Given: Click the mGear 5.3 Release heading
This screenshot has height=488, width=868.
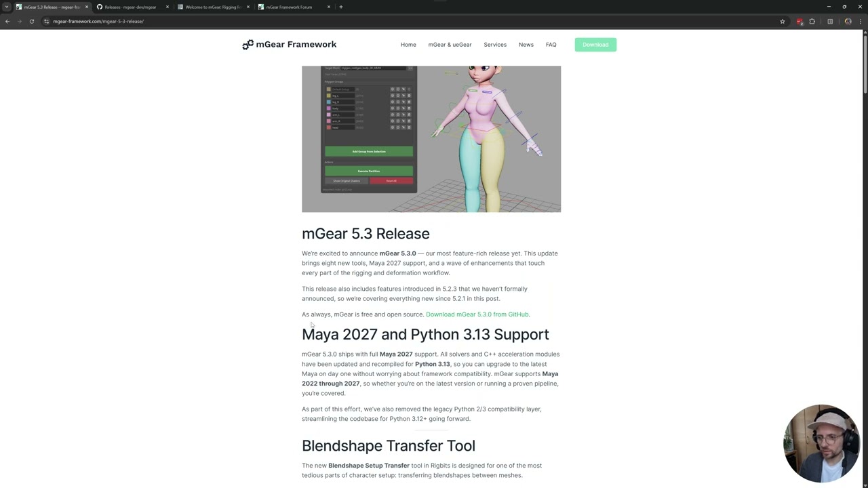Looking at the screenshot, I should (x=366, y=234).
